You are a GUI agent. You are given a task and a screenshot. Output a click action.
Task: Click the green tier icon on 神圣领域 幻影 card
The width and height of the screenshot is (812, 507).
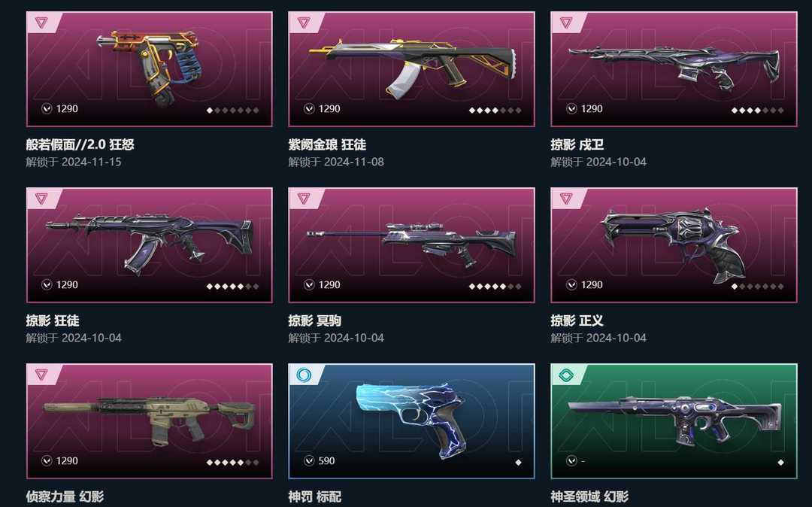click(x=567, y=375)
